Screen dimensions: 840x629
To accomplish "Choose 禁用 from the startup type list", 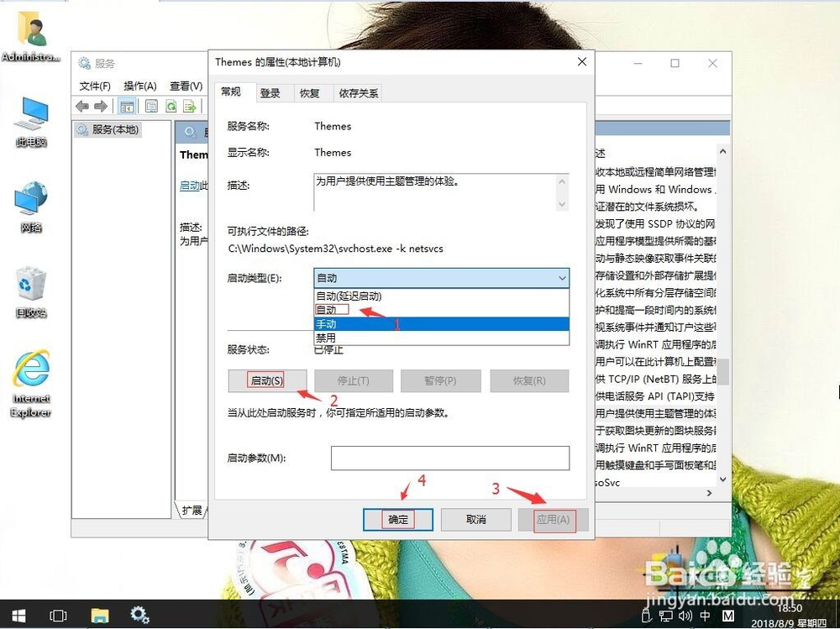I will tap(442, 338).
